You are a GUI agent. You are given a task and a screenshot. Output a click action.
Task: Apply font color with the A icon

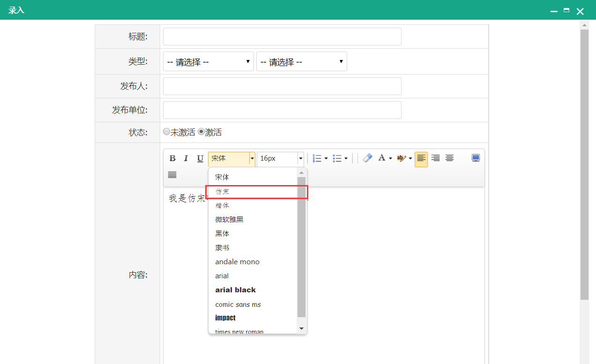click(381, 158)
